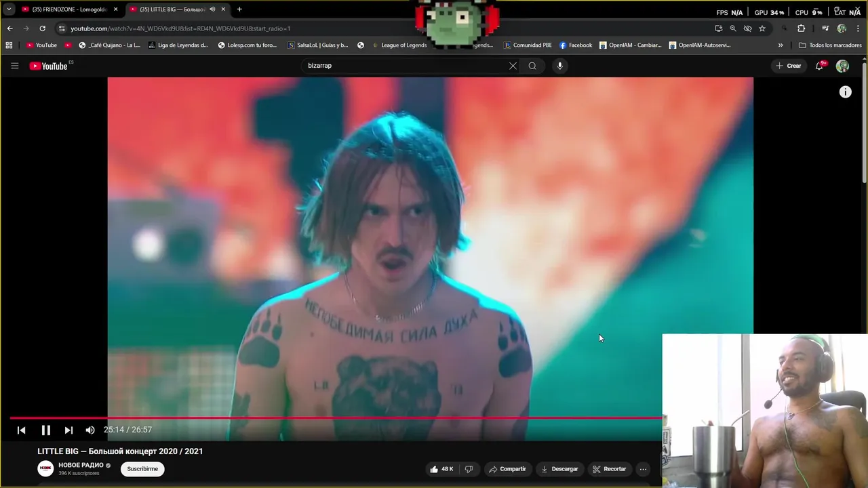Open YouTube account avatar menu

(x=842, y=66)
